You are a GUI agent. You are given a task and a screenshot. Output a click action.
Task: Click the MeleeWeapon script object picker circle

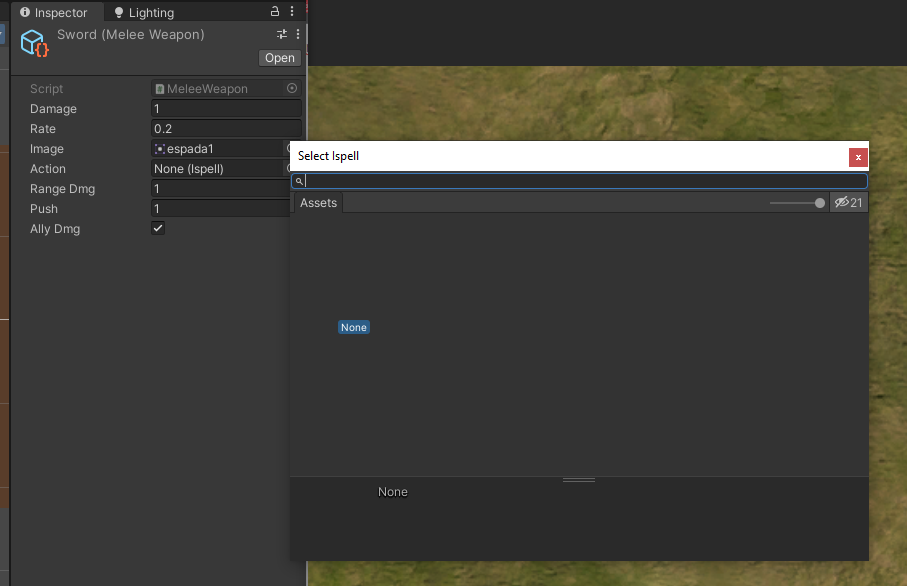coord(291,88)
